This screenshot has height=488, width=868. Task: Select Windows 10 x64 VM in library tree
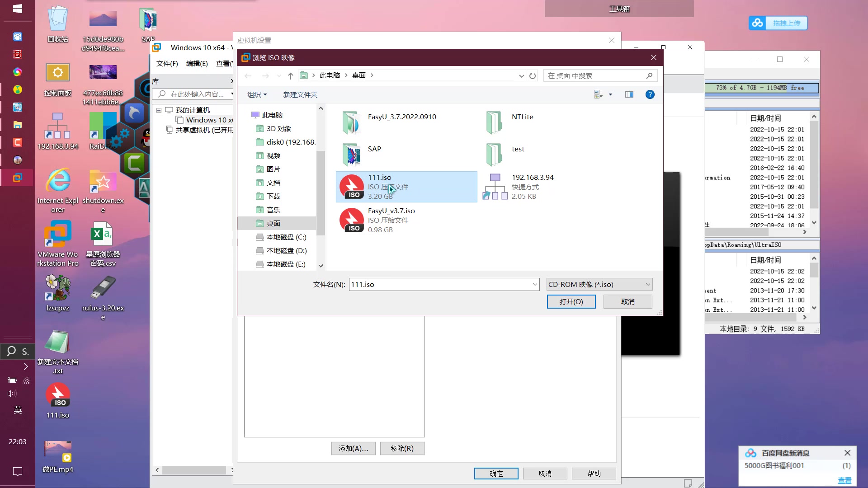(x=204, y=120)
